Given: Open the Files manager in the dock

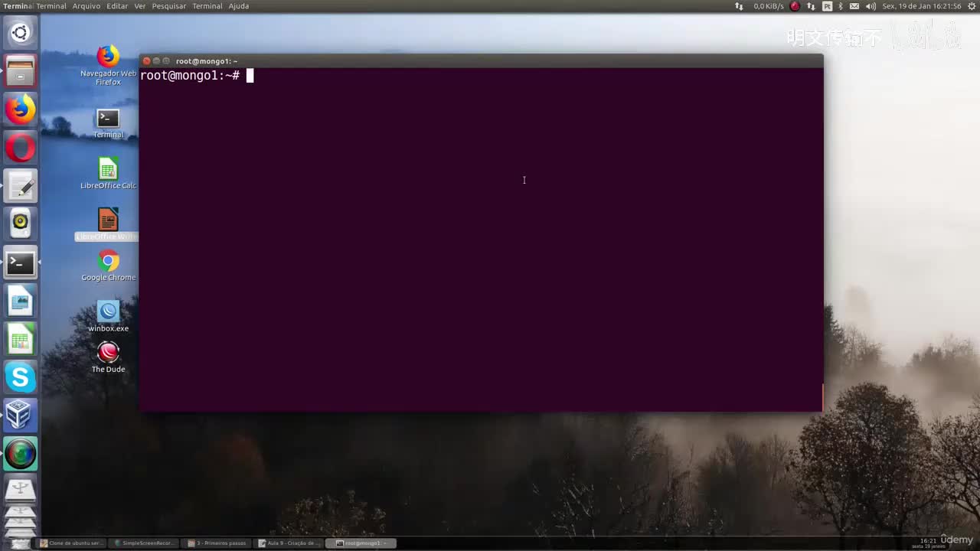Looking at the screenshot, I should click(20, 71).
